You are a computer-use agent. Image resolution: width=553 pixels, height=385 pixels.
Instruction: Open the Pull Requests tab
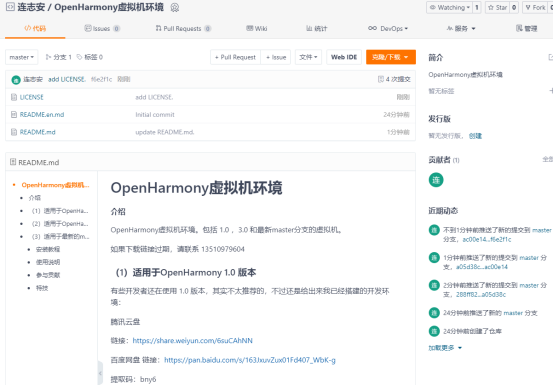[183, 29]
